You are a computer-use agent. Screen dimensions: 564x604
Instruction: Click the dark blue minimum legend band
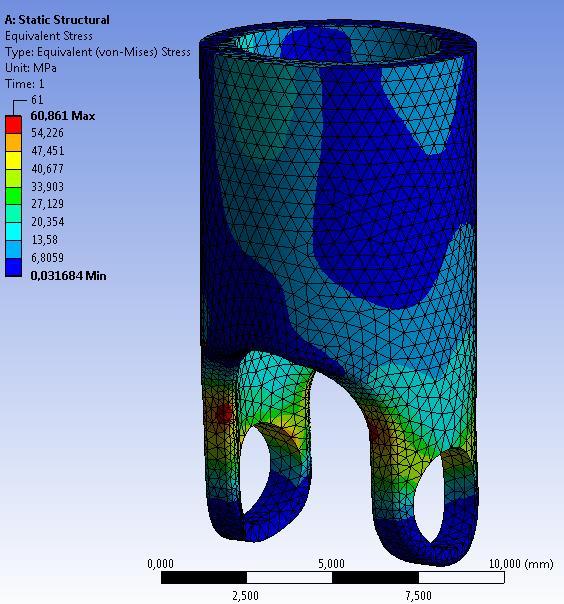[13, 267]
